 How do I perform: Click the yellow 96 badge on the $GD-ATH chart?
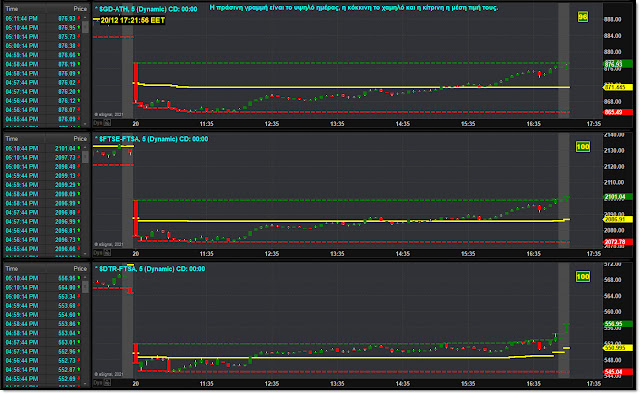pyautogui.click(x=582, y=17)
